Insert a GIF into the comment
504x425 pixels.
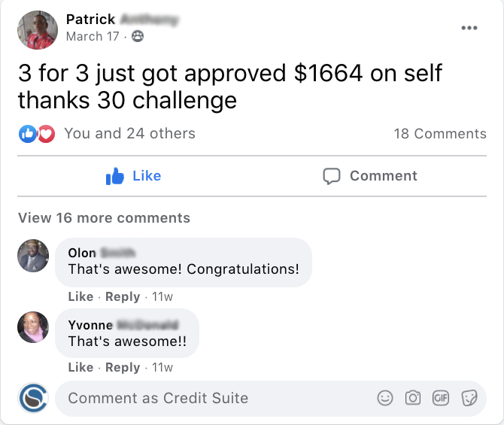click(x=441, y=398)
